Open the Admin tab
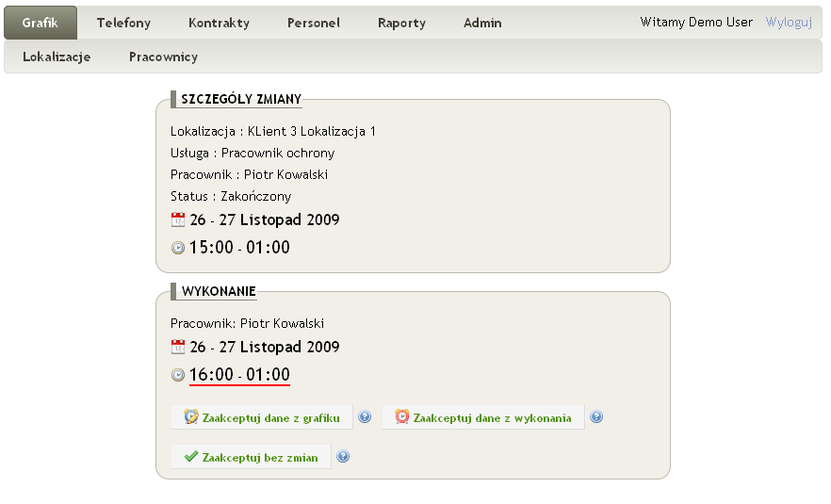The width and height of the screenshot is (831, 504). click(x=482, y=23)
